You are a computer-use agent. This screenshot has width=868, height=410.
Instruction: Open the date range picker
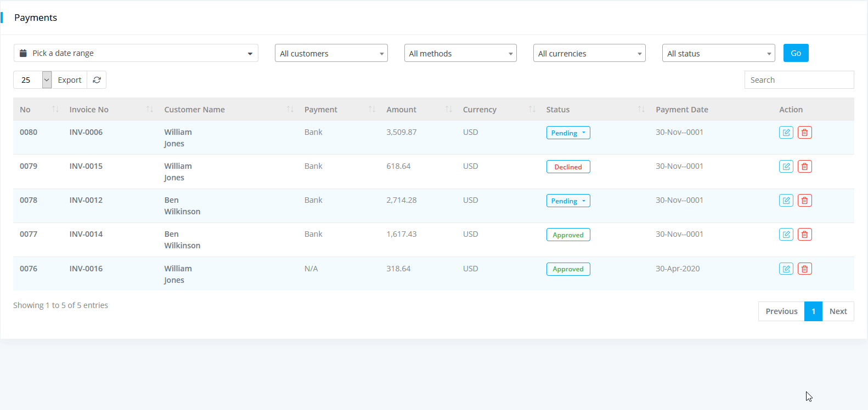pos(136,53)
